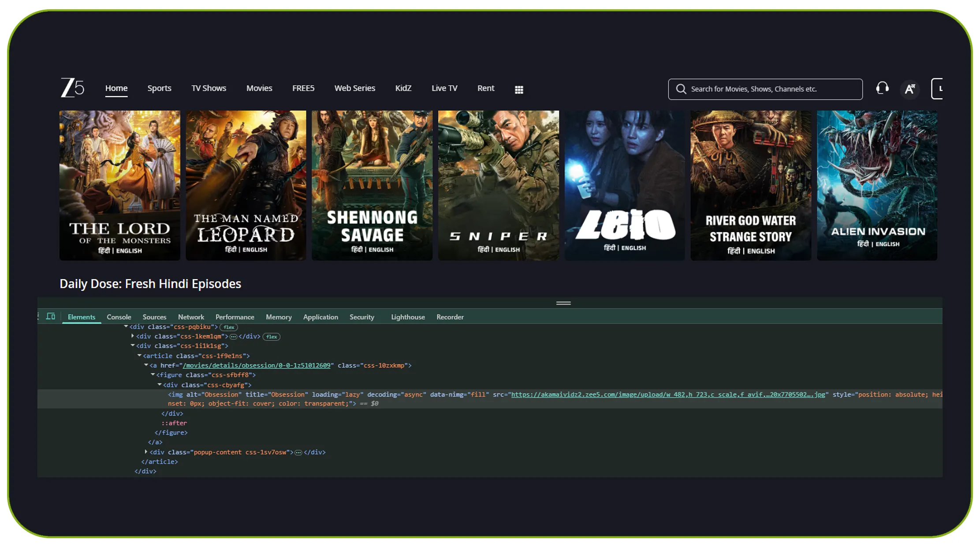
Task: Collapse the css-1i1k1sg div node
Action: point(133,345)
